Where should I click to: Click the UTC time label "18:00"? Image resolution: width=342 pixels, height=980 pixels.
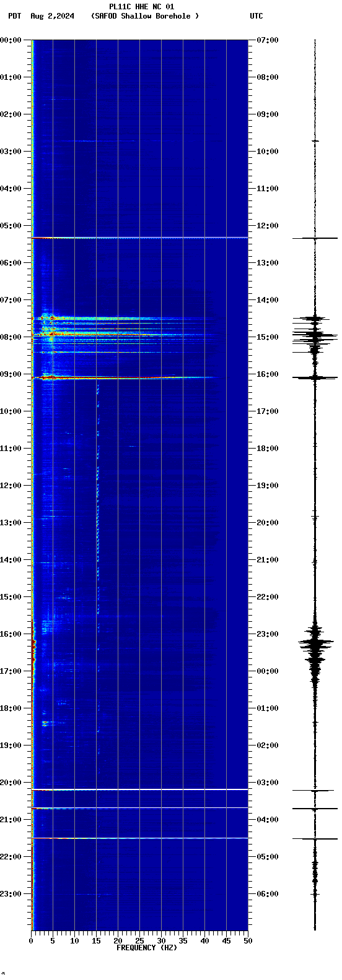(268, 449)
